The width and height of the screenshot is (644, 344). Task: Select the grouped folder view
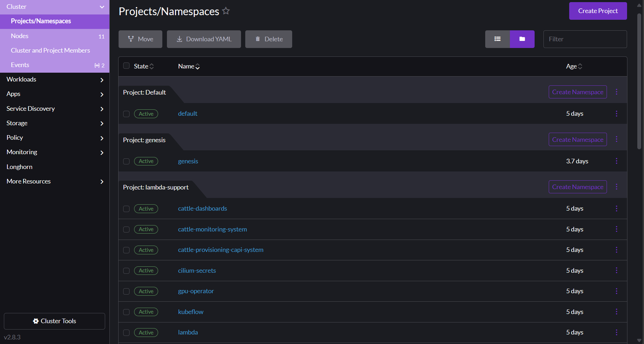pyautogui.click(x=522, y=39)
